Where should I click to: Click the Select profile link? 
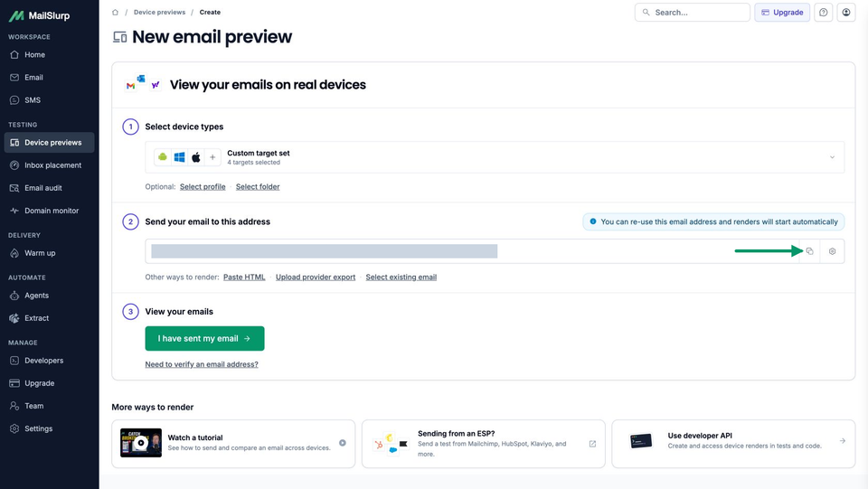203,187
